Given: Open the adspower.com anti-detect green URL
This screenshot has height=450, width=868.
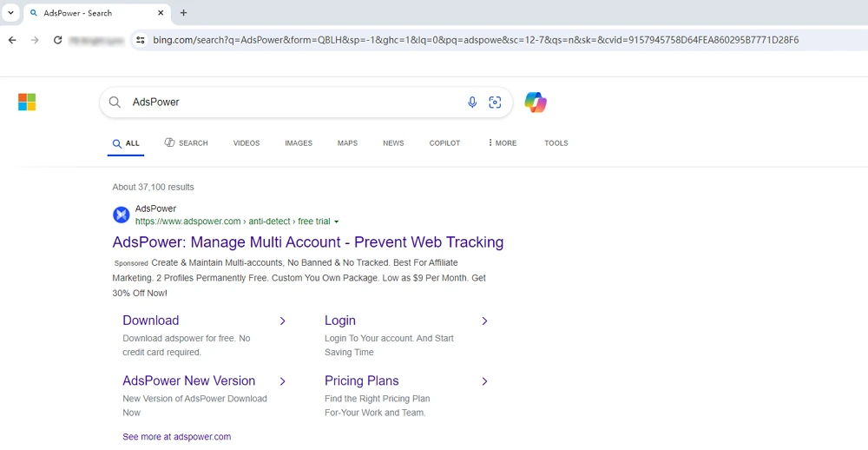Looking at the screenshot, I should pos(233,222).
